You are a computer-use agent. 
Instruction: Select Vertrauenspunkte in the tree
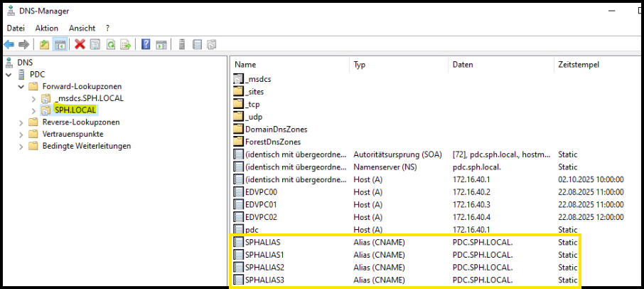point(73,134)
